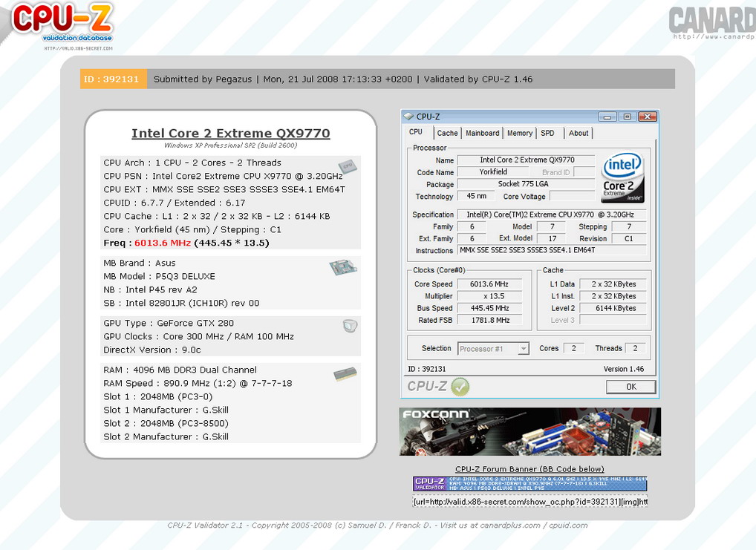Click the OK button in CPU-Z
Viewport: 756px width, 550px height.
pos(630,387)
